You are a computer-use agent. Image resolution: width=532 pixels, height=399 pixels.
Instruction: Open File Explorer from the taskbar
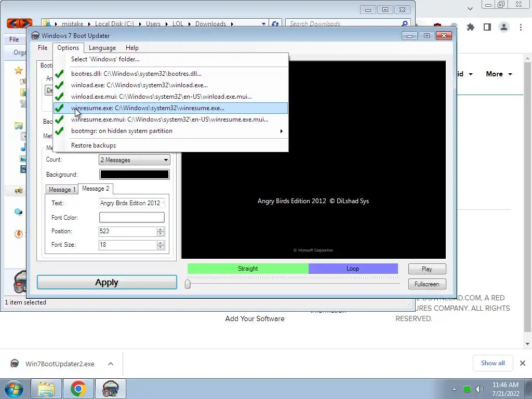coord(46,389)
